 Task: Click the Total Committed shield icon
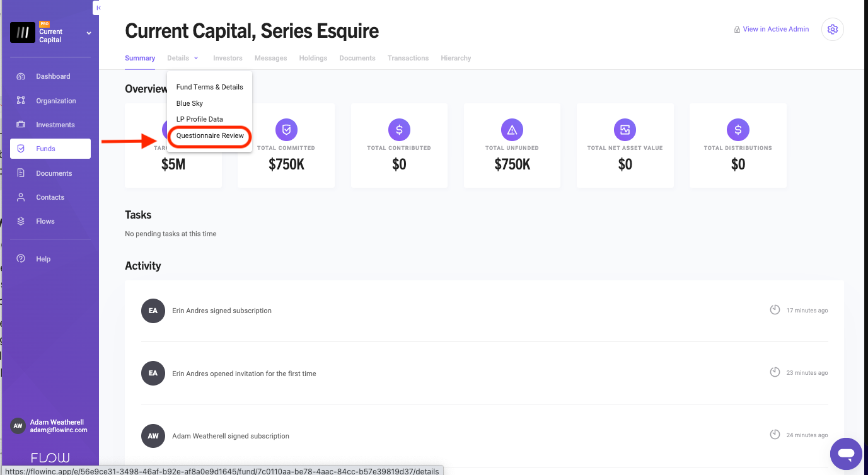point(286,130)
